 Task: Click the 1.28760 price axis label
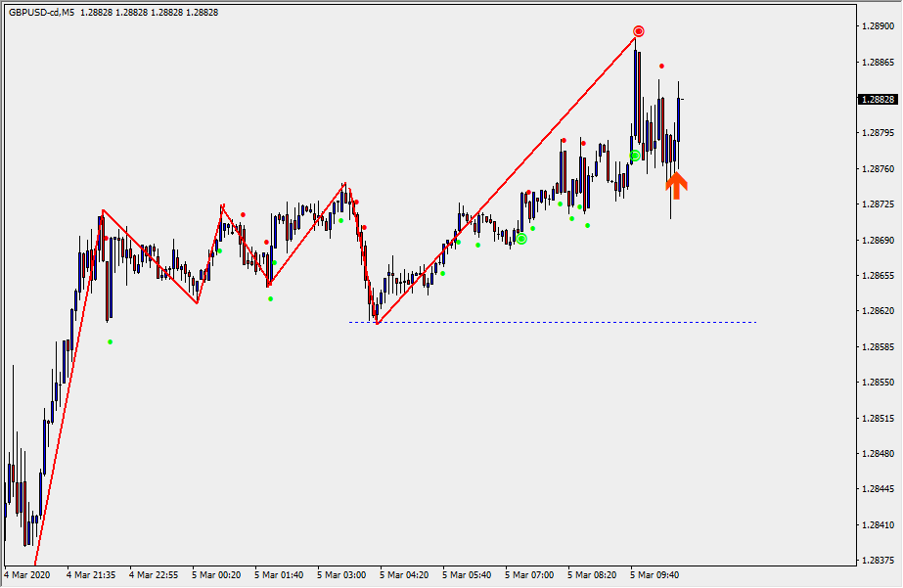pos(878,169)
